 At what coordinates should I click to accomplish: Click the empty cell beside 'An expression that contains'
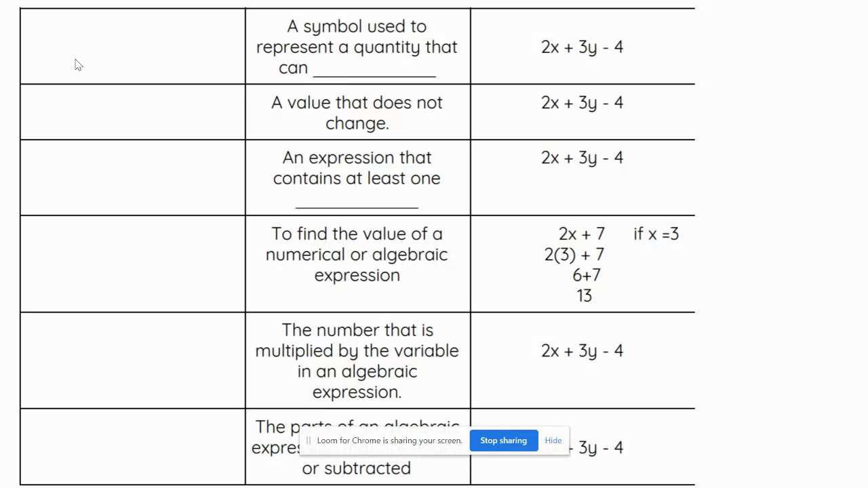132,178
